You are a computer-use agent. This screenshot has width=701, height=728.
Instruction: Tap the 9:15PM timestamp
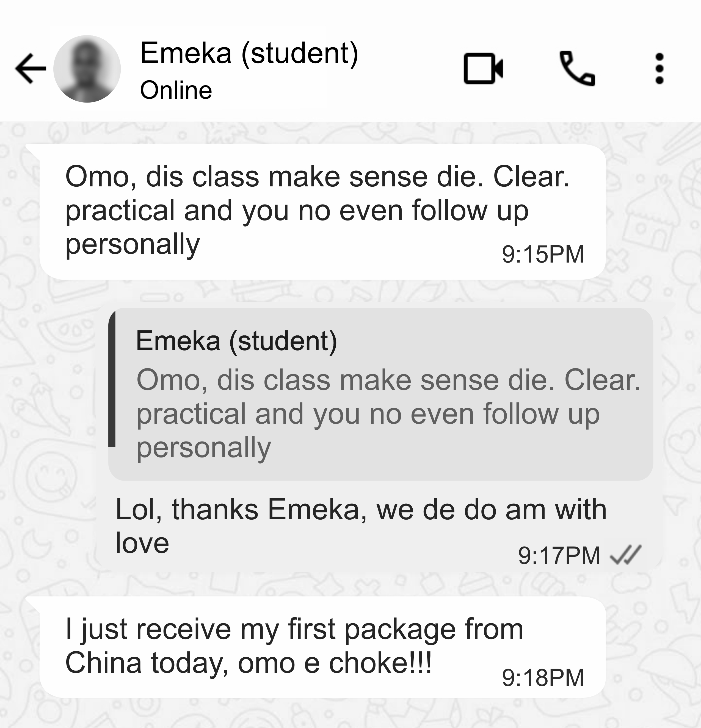click(x=543, y=254)
